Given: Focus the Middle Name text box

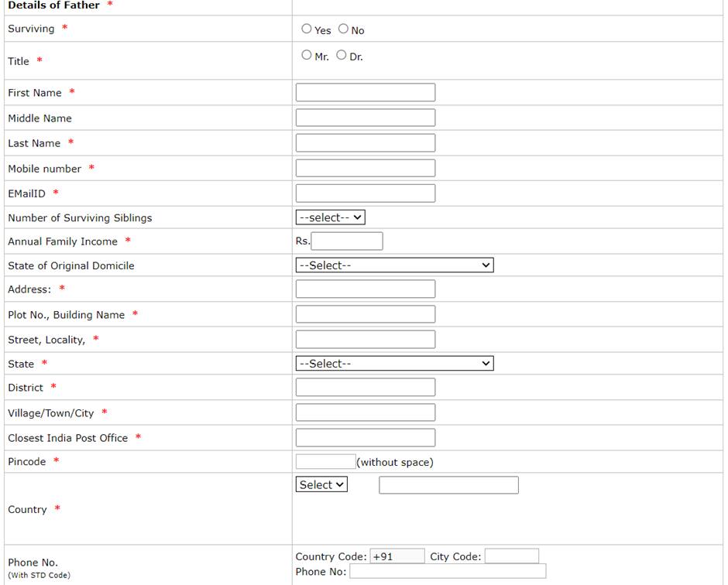Looking at the screenshot, I should pyautogui.click(x=365, y=118).
